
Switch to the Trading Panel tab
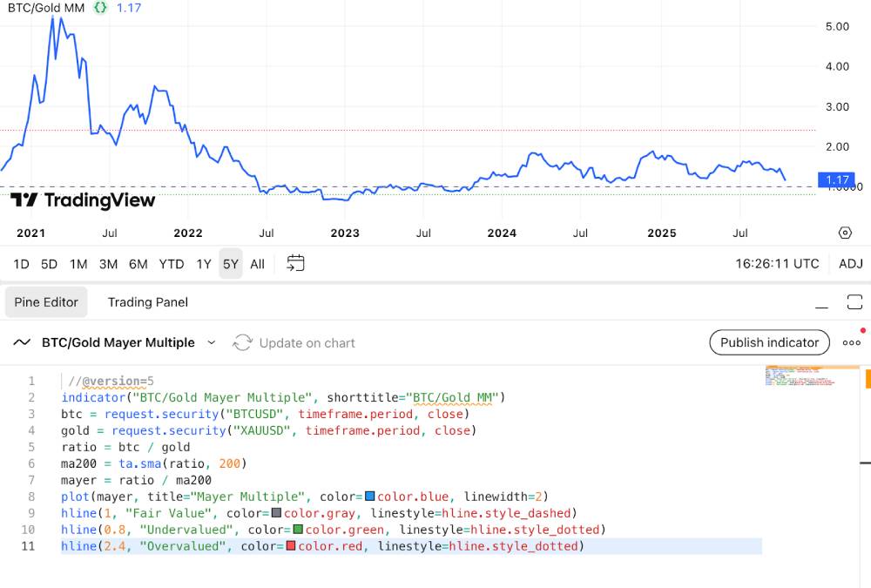tap(147, 302)
